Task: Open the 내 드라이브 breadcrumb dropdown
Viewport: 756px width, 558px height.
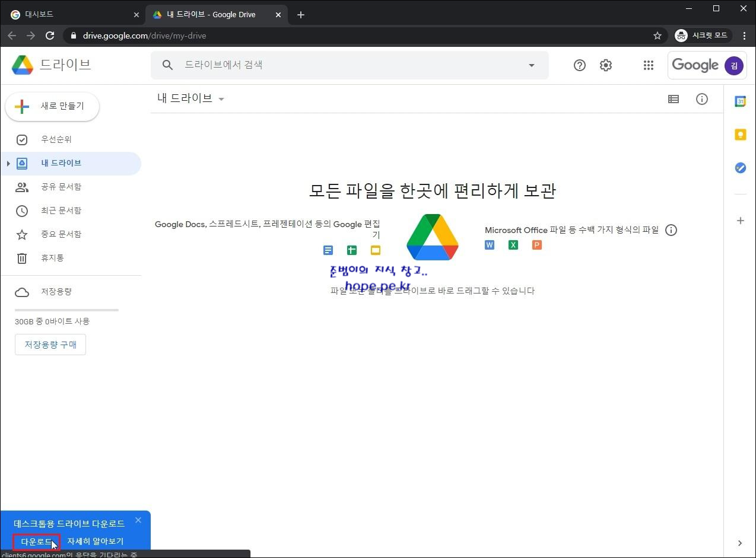Action: tap(191, 98)
